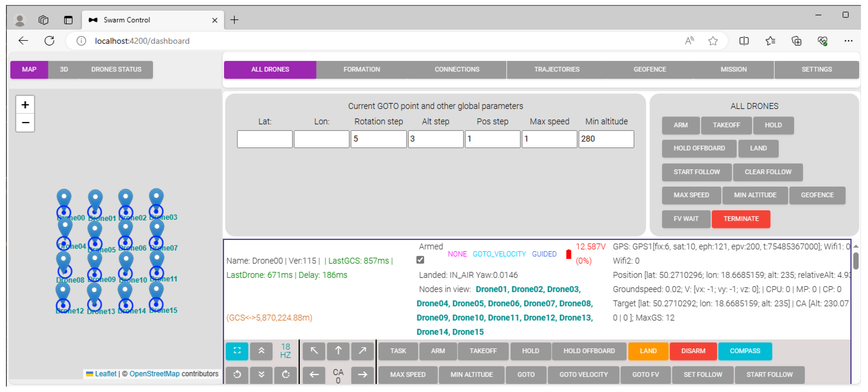868x392 pixels.
Task: Move drone with up-left diagonal arrow
Action: tap(314, 351)
